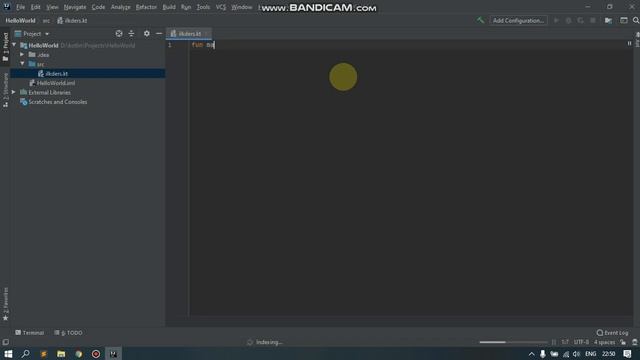
Task: Click the Run with Coverage icon
Action: click(x=580, y=20)
